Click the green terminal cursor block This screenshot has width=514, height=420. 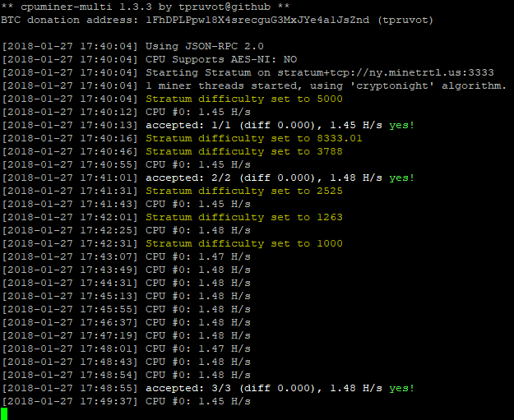[x=4, y=413]
